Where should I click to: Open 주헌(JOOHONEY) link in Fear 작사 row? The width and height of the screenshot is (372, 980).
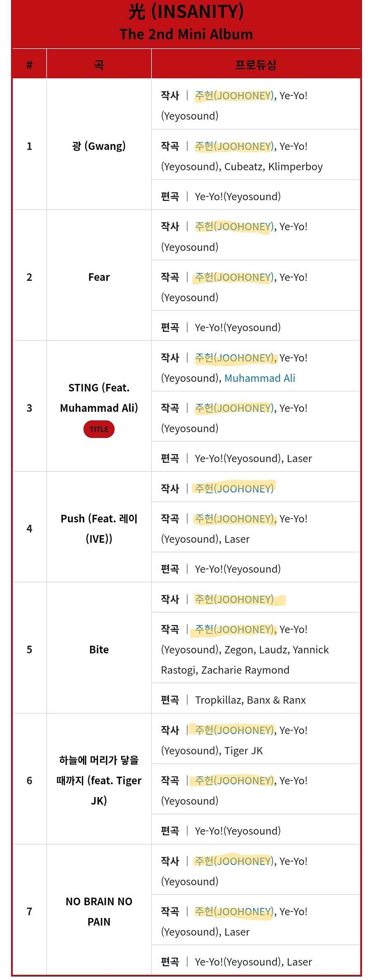click(x=234, y=227)
